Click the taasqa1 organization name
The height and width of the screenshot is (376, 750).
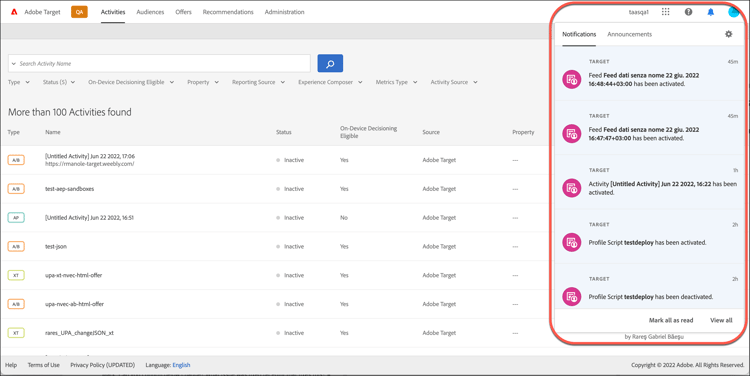coord(639,12)
